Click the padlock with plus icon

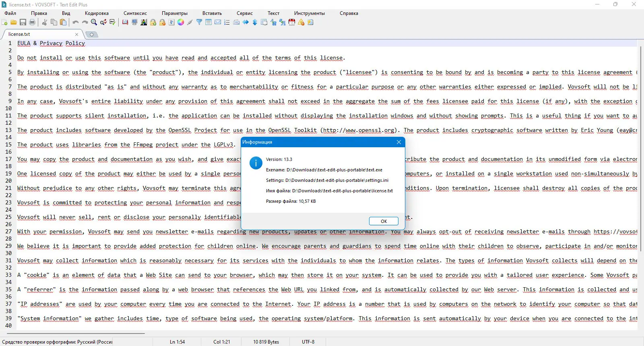click(x=153, y=22)
